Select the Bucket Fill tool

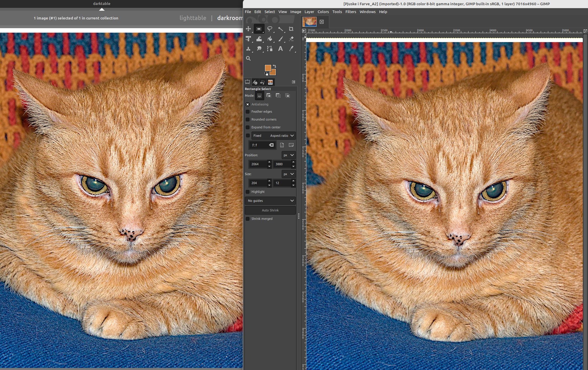tap(270, 39)
